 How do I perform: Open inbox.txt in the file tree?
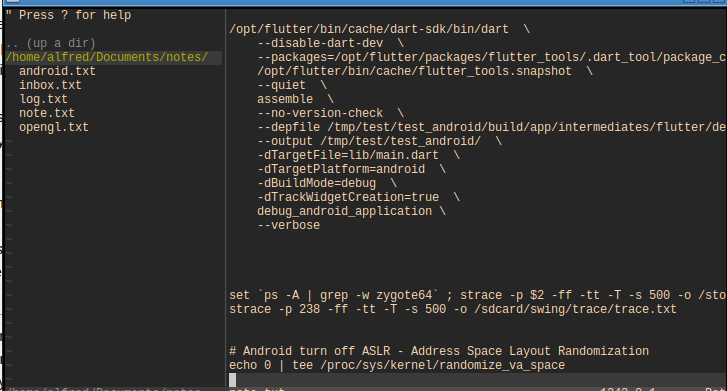(x=50, y=85)
